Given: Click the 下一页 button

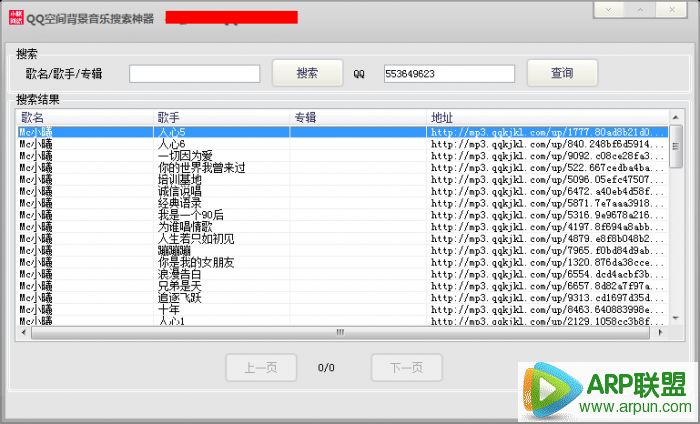Looking at the screenshot, I should click(x=407, y=368).
